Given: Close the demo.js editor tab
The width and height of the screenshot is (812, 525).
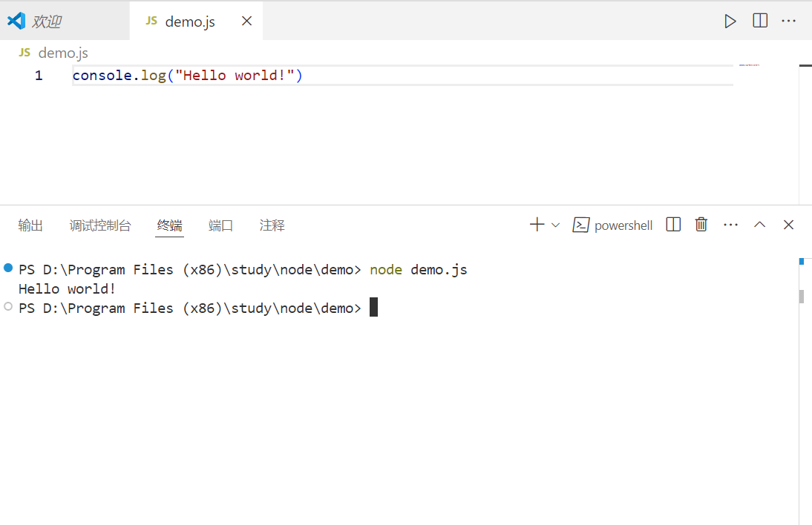Looking at the screenshot, I should tap(246, 21).
